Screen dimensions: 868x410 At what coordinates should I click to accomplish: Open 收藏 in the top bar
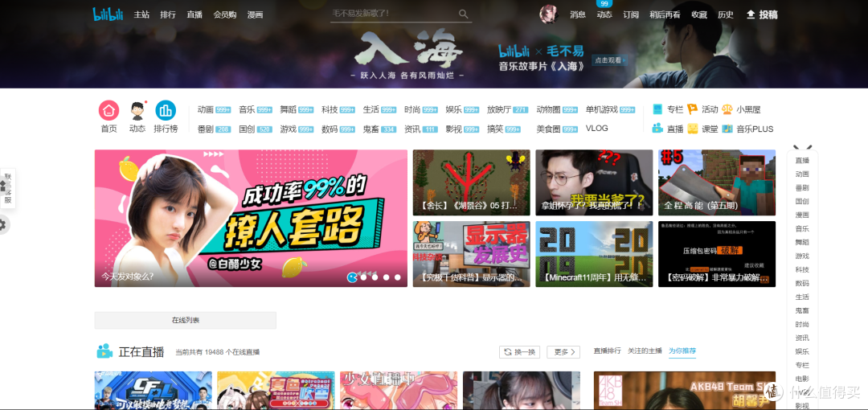click(699, 14)
